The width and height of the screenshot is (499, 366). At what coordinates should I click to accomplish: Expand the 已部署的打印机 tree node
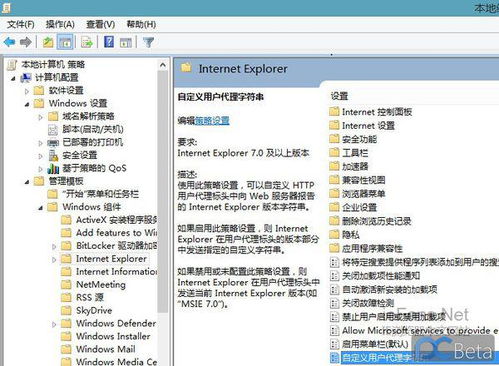pyautogui.click(x=40, y=143)
